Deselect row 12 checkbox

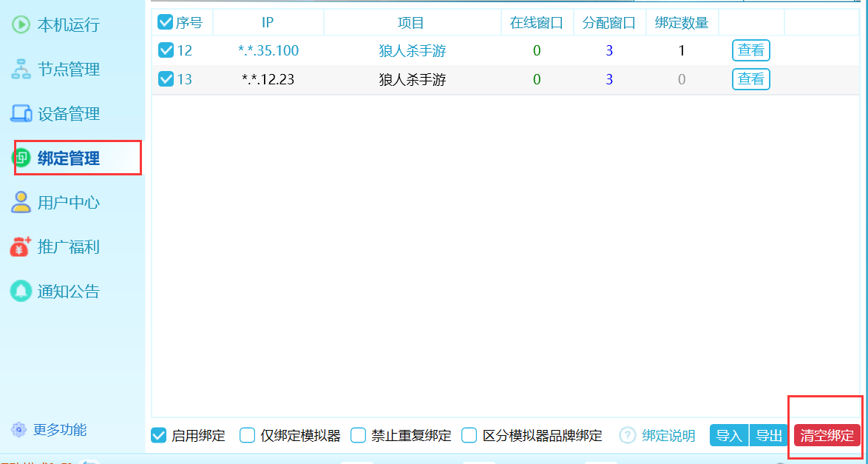click(166, 50)
